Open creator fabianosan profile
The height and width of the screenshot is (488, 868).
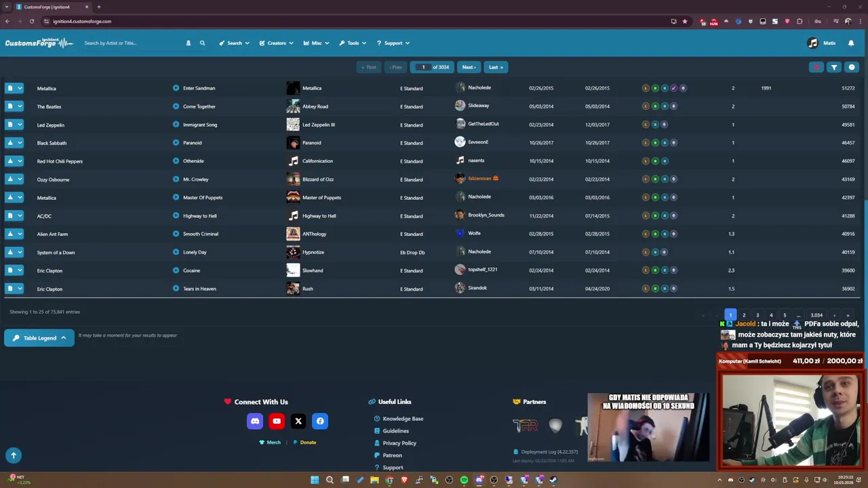[x=479, y=178]
